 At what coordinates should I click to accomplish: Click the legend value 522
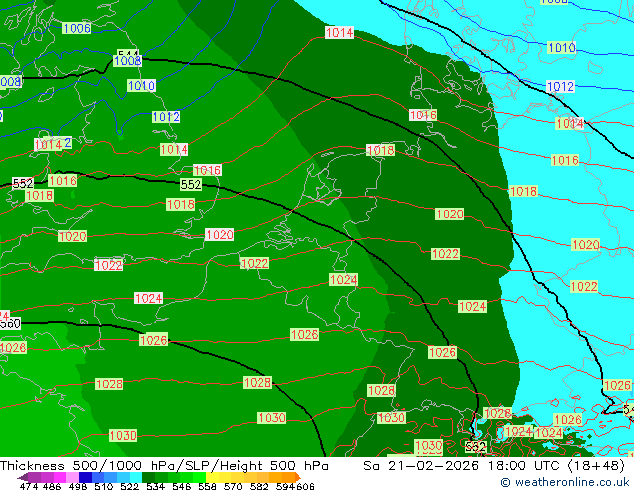point(130,486)
